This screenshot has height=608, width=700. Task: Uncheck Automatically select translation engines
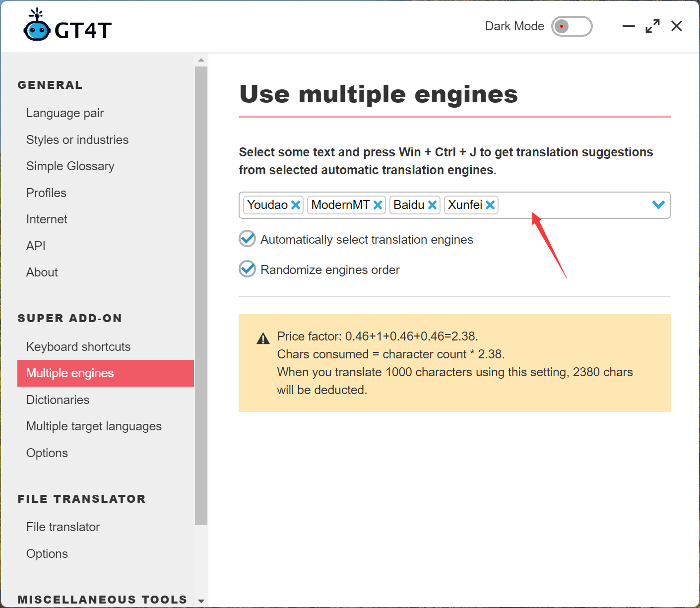pos(247,239)
